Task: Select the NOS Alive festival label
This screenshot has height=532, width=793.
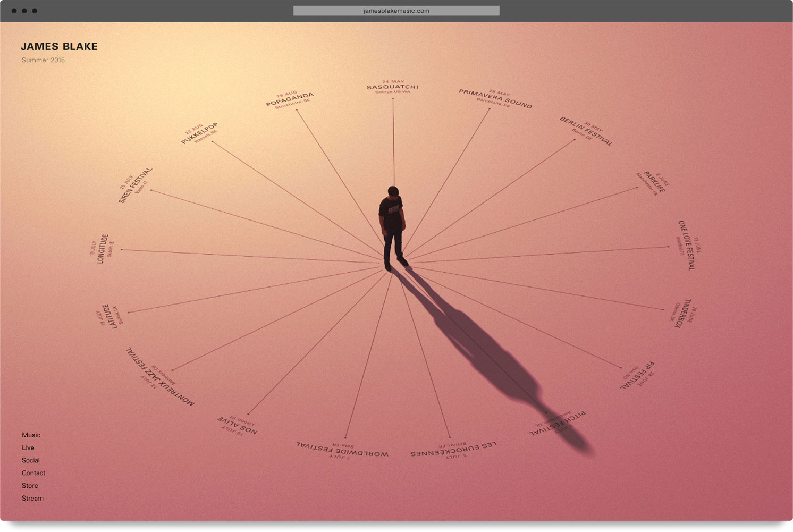Action: tap(238, 425)
